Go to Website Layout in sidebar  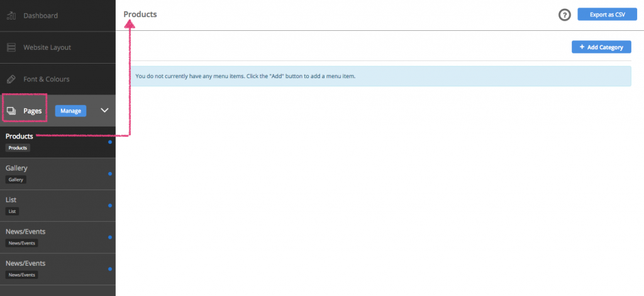click(47, 47)
